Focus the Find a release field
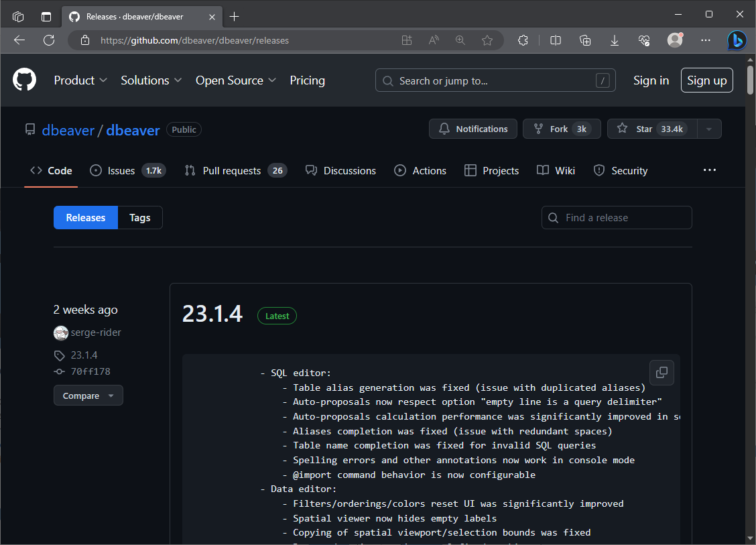 pyautogui.click(x=617, y=217)
